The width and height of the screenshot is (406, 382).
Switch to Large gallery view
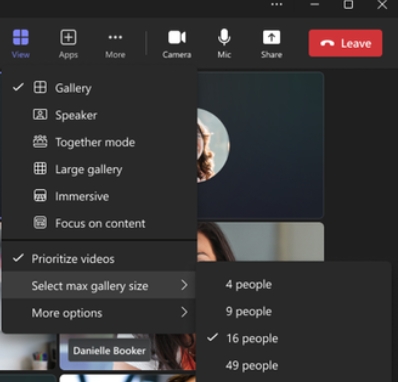99,169
